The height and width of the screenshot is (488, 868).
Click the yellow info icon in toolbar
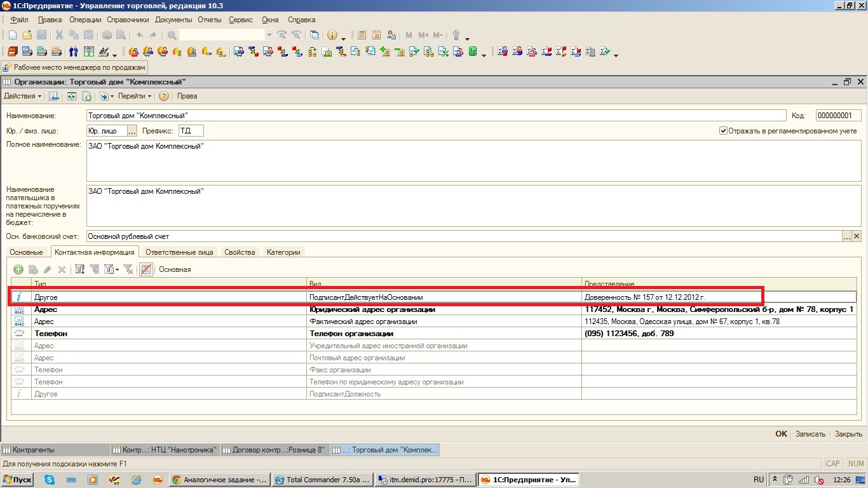332,36
